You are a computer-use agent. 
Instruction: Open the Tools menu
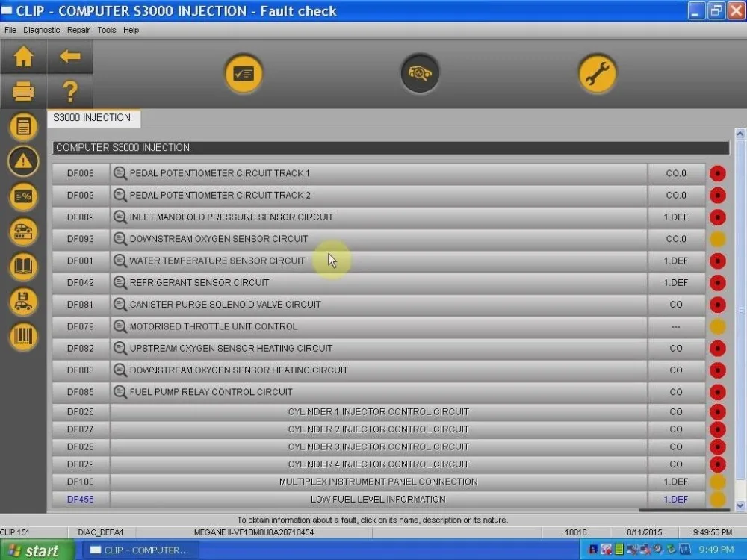107,30
